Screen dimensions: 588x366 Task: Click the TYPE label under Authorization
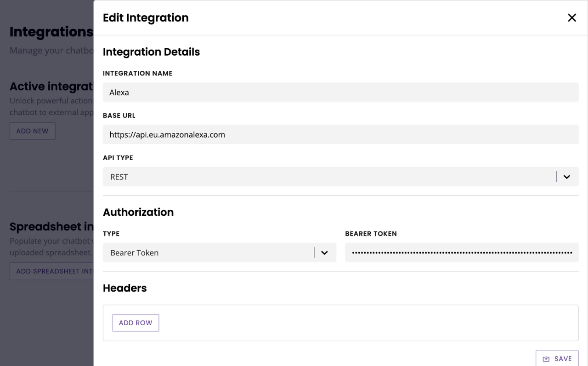111,234
